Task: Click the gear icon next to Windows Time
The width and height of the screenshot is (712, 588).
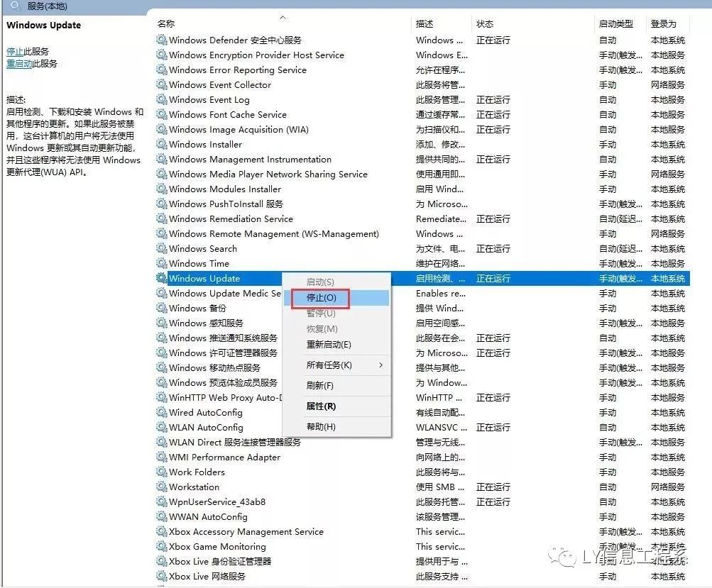Action: (x=161, y=263)
